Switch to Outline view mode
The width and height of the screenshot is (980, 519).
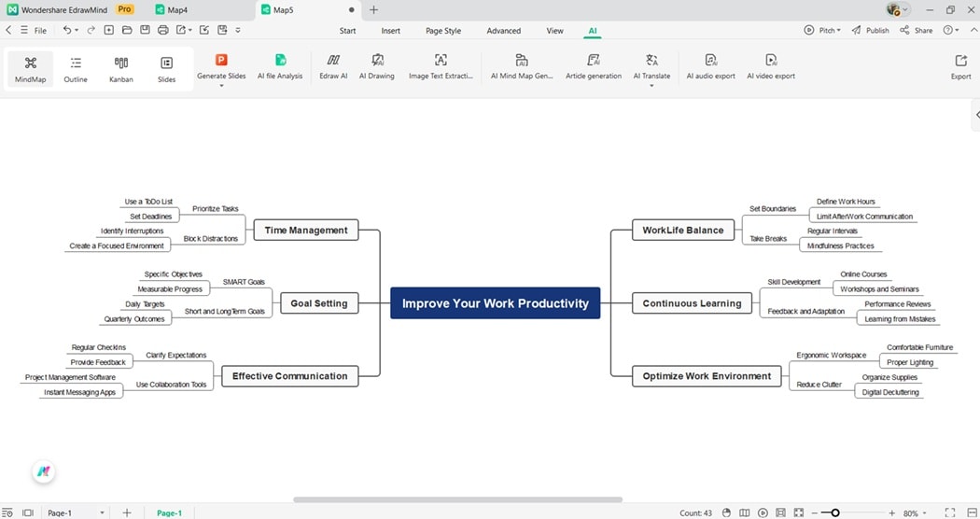tap(76, 69)
